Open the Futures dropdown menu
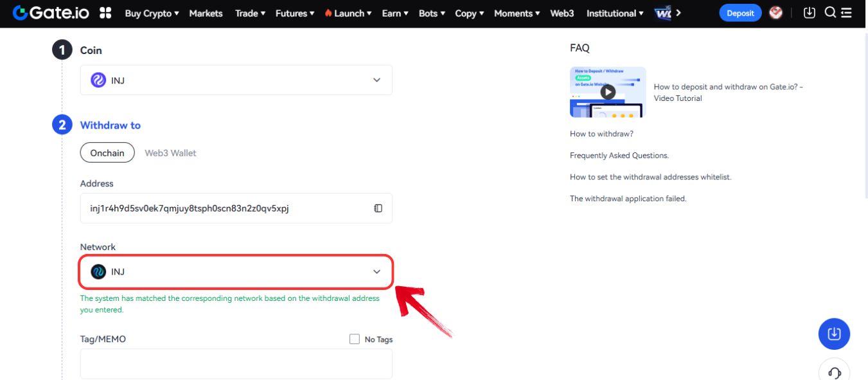Viewport: 868px width, 380px height. point(295,13)
